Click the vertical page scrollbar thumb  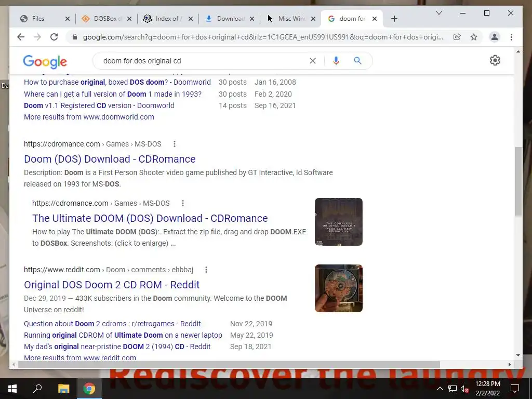[x=518, y=181]
